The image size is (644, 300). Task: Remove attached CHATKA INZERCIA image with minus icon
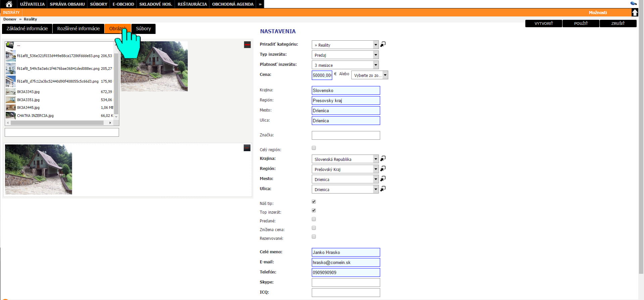coord(247,148)
